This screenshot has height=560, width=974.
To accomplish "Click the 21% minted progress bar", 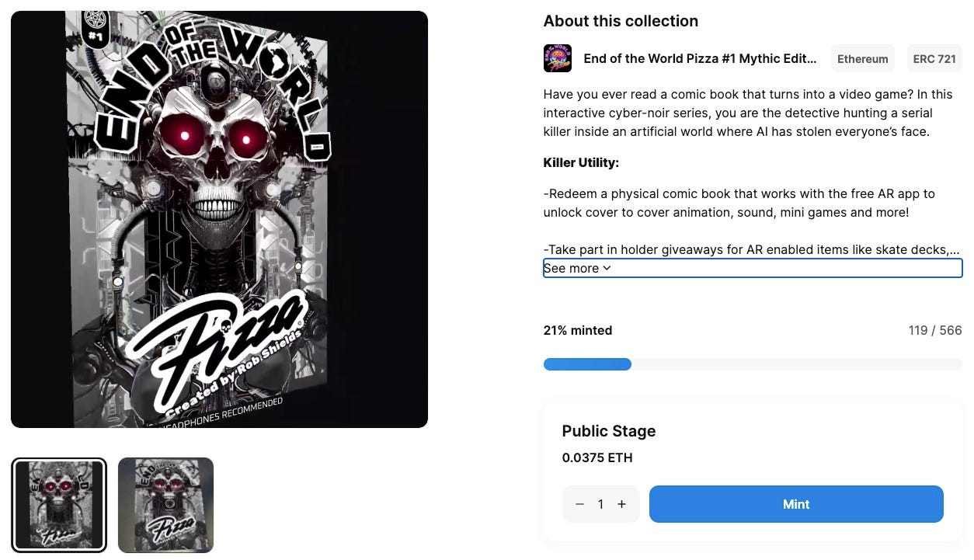I will click(x=753, y=364).
